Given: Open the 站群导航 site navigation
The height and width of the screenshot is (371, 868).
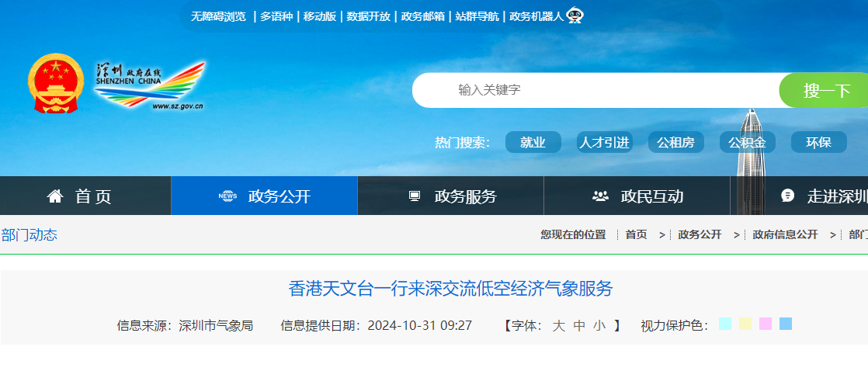Looking at the screenshot, I should (x=477, y=16).
